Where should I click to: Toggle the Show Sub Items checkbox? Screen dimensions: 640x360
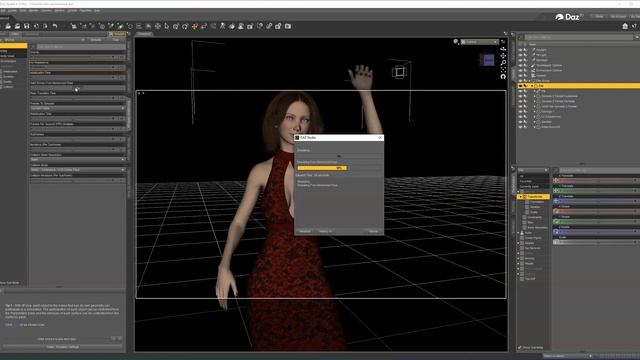tap(520, 348)
